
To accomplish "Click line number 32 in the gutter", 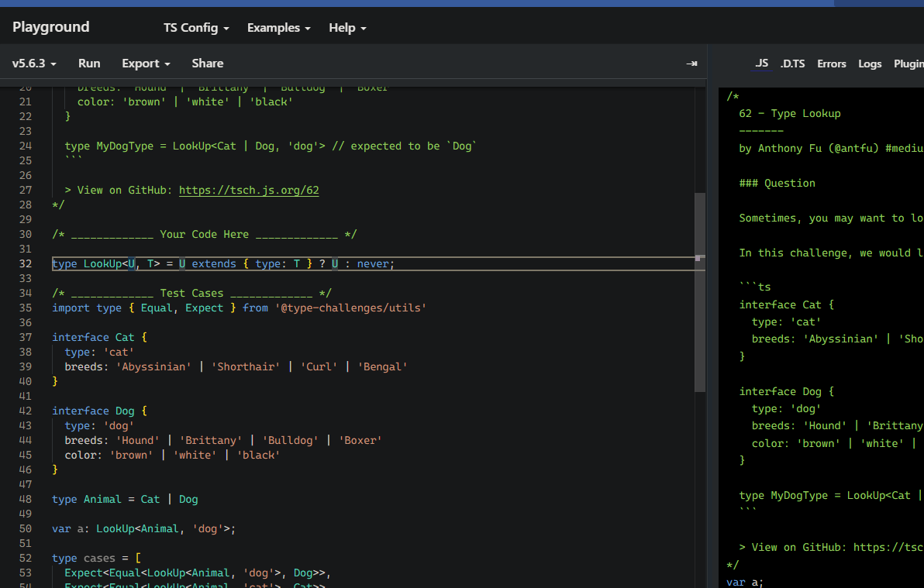I will pos(25,263).
